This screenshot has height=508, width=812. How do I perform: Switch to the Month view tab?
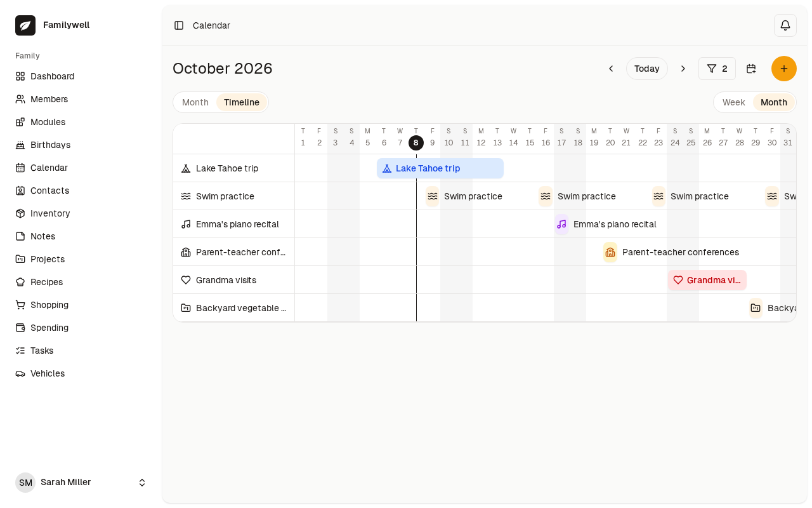click(195, 102)
